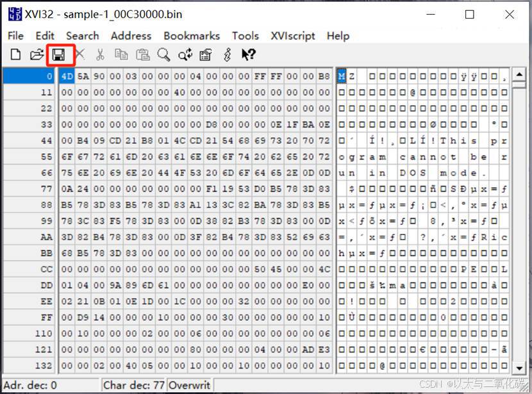Image resolution: width=532 pixels, height=394 pixels.
Task: Click address cell 44
Action: 28,141
